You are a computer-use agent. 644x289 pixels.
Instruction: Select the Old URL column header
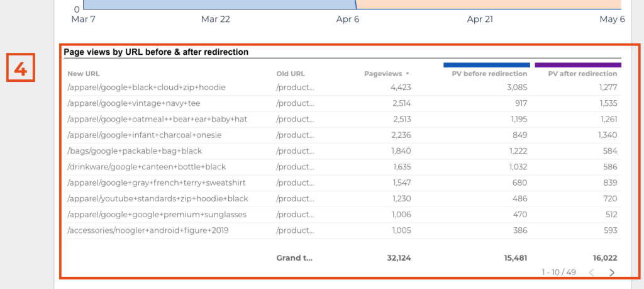coord(291,74)
